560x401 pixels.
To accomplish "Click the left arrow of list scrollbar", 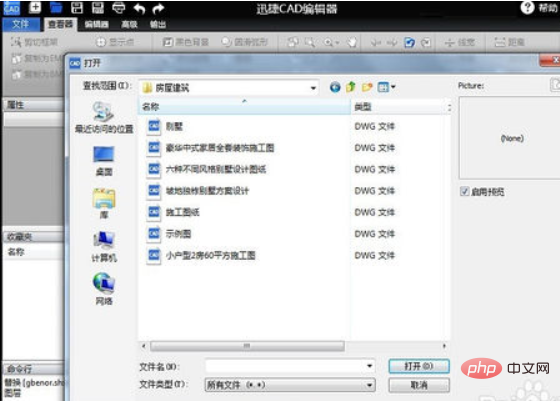I will (144, 346).
